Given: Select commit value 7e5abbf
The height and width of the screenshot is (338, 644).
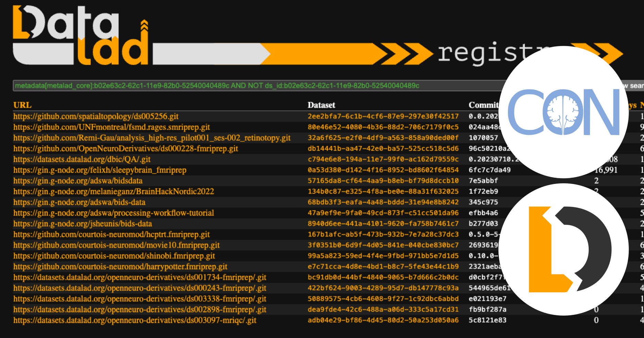Looking at the screenshot, I should pos(483,181).
